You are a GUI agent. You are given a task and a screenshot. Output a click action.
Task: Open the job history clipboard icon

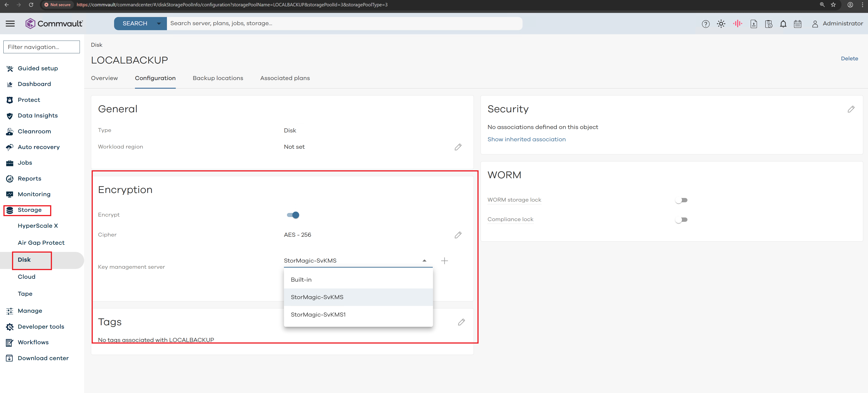tap(769, 24)
